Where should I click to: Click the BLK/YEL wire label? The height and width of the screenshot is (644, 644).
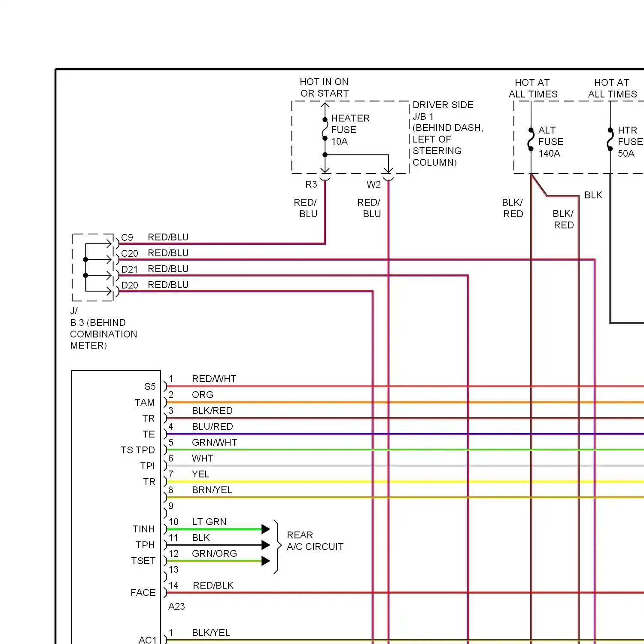point(211,632)
